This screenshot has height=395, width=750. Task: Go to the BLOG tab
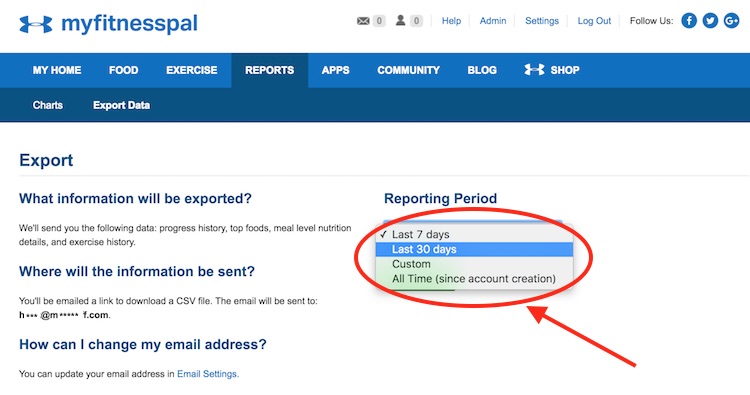click(x=482, y=70)
